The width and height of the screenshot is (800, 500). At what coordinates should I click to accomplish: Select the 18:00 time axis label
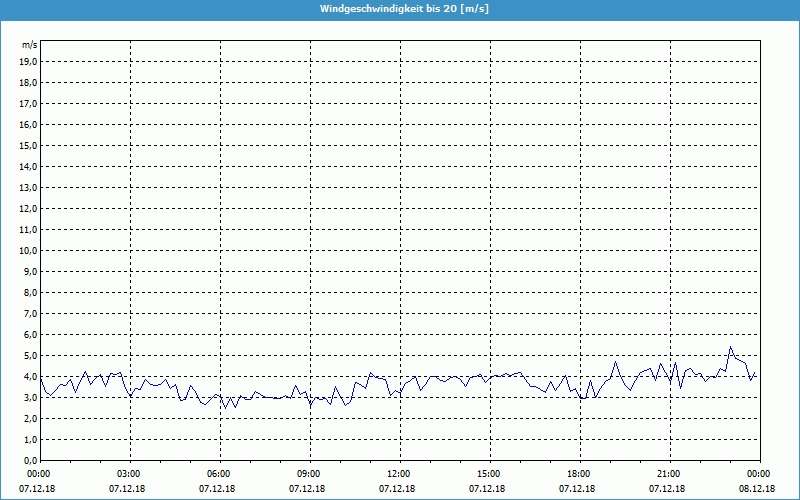tap(578, 473)
